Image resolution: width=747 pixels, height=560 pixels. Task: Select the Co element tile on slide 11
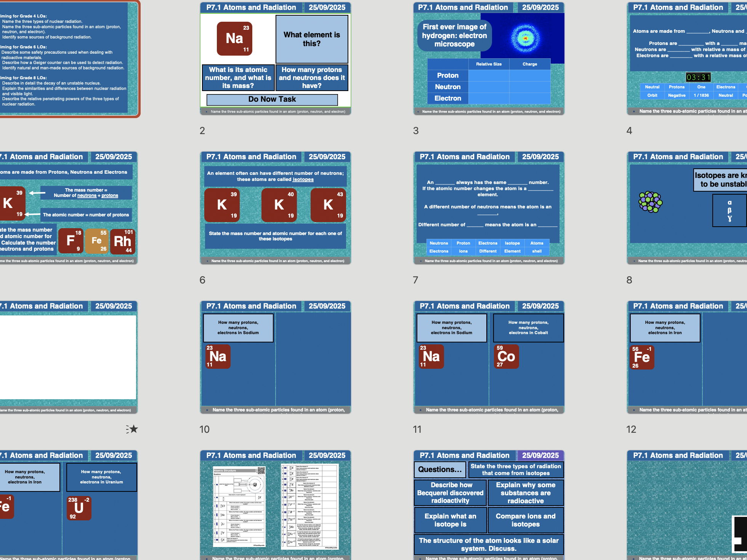pos(506,357)
